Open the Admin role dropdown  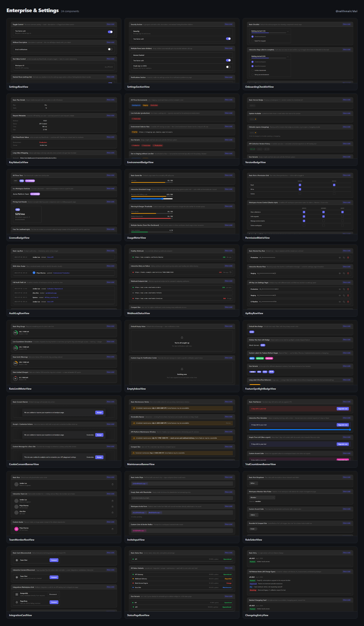pos(254,515)
